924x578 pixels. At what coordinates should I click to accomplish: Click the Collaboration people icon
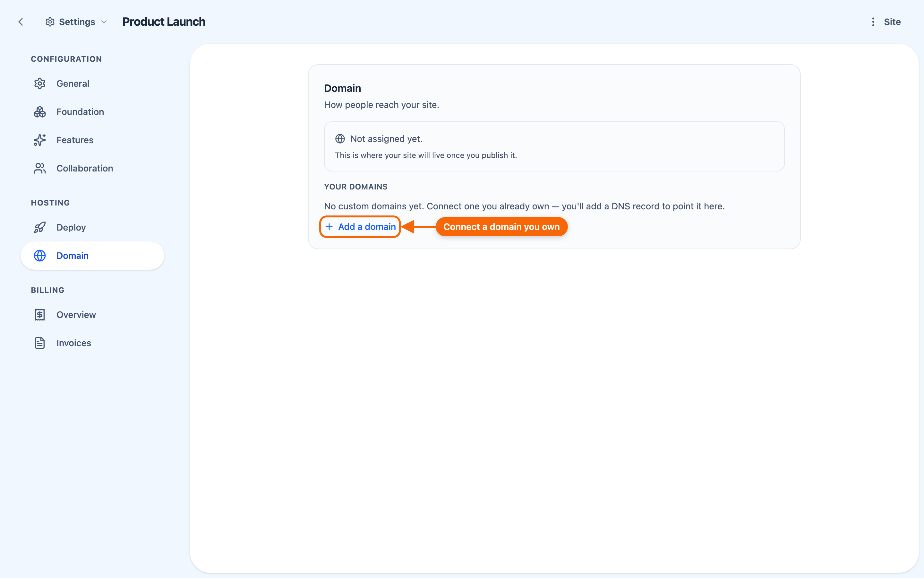[x=40, y=168]
